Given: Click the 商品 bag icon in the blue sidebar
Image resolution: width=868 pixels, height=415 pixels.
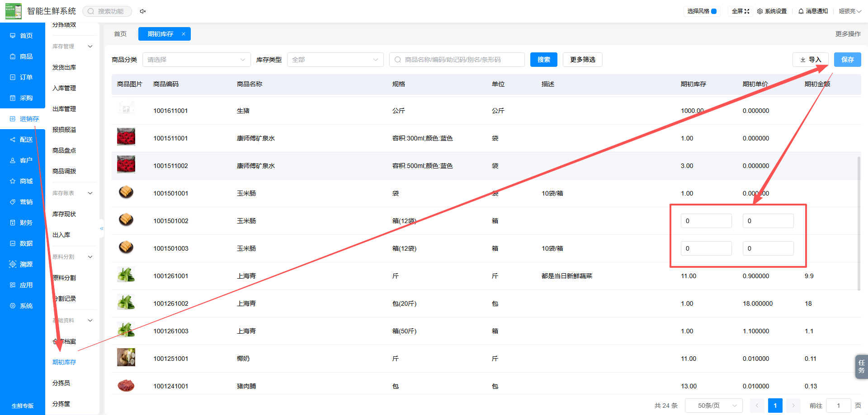Looking at the screenshot, I should point(13,56).
